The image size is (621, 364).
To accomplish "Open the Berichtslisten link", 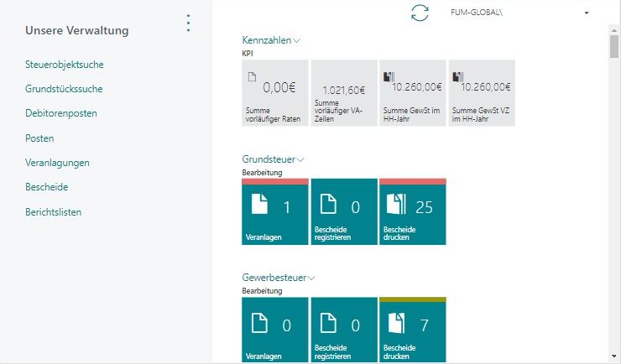I will coord(53,212).
